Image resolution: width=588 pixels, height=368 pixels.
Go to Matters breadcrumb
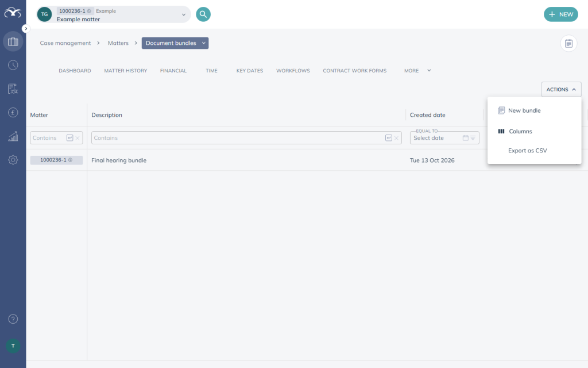(x=118, y=43)
